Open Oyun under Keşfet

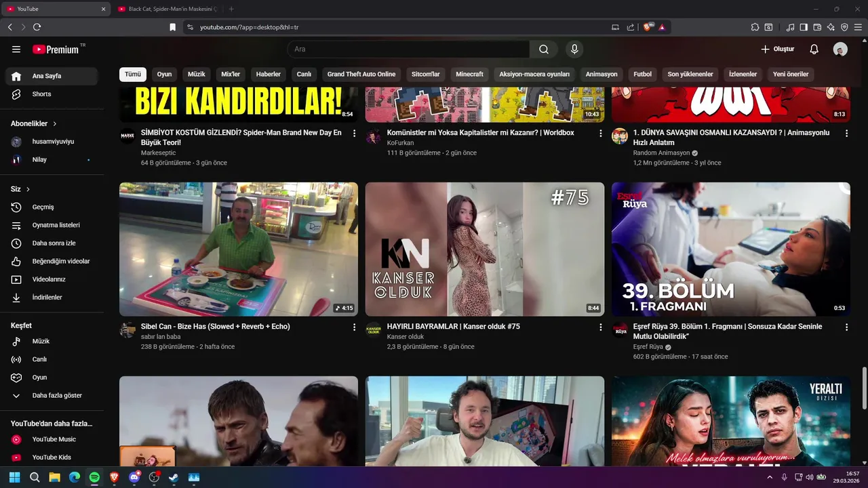tap(52, 378)
